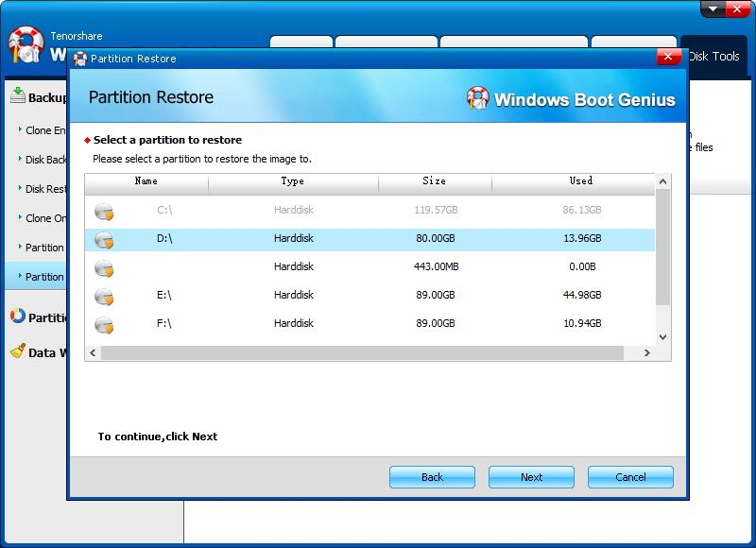756x548 pixels.
Task: Click the Harddisk type in the E:\ row
Action: pos(294,295)
